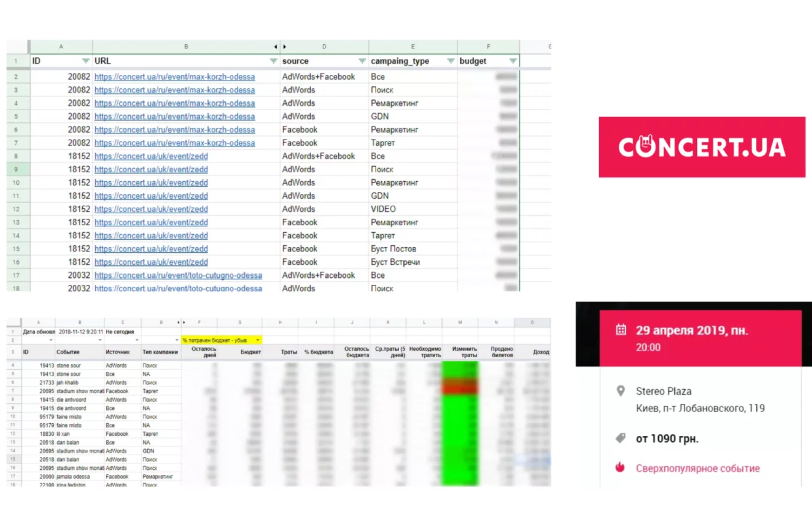812x525 pixels.
Task: Click the 'VIDEO' campaign type cell
Action: pyautogui.click(x=413, y=209)
